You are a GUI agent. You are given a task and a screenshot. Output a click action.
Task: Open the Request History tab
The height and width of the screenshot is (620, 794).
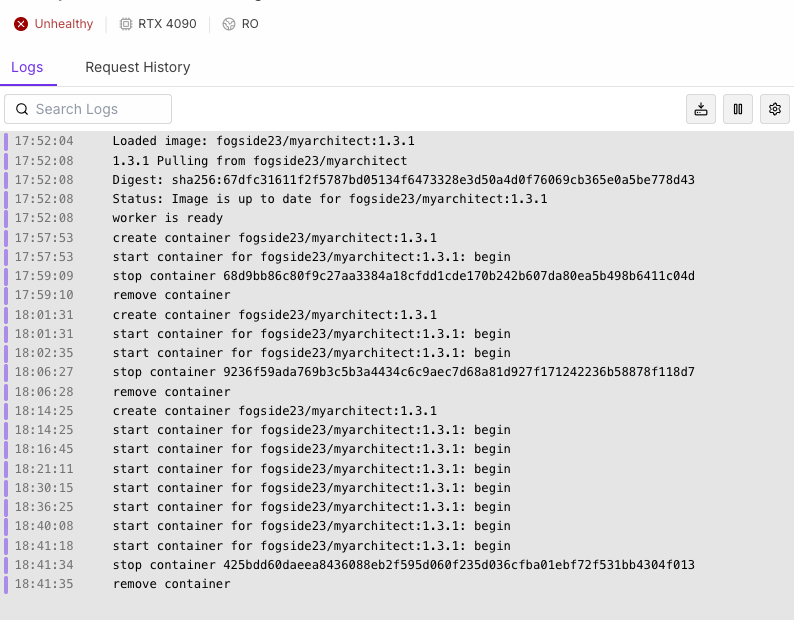[x=138, y=67]
